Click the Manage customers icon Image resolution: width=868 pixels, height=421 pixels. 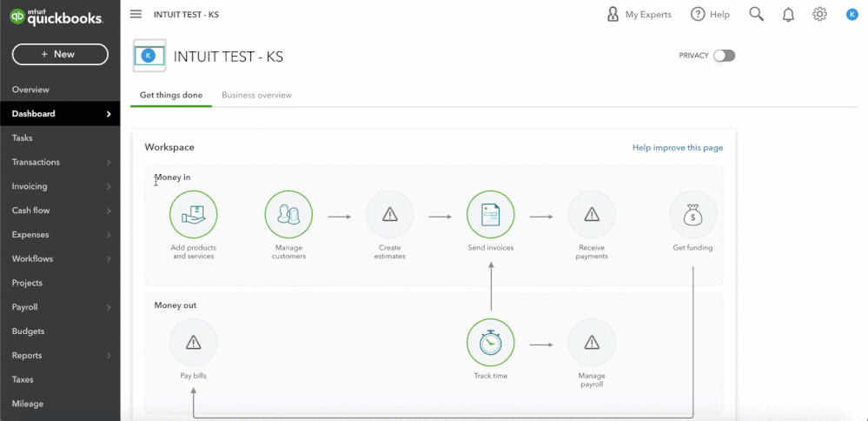click(x=288, y=214)
